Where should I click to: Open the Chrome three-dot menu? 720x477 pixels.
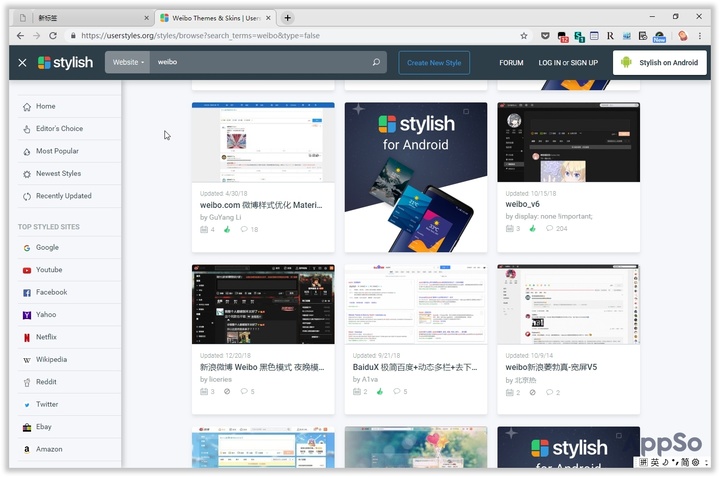coord(699,36)
